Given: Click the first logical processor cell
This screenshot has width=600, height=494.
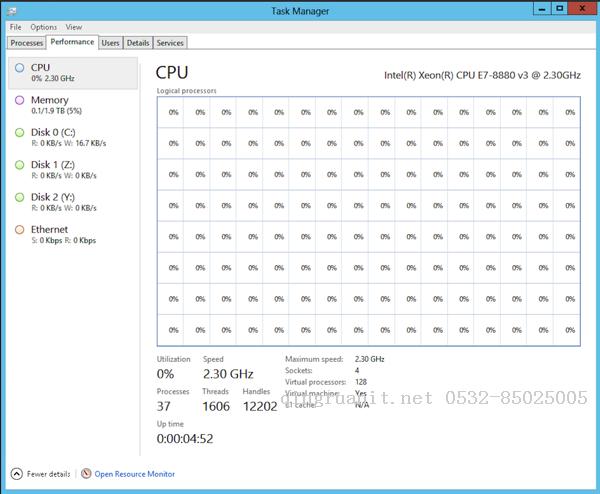Looking at the screenshot, I should coord(172,112).
